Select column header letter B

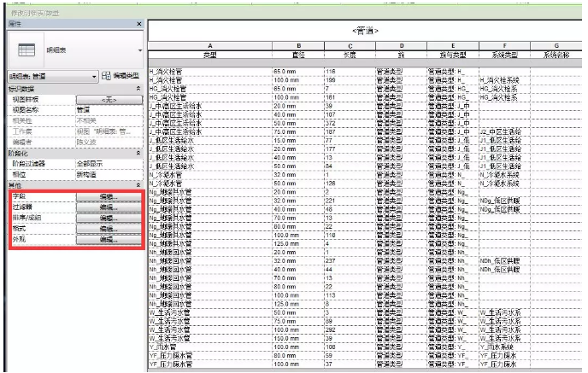point(298,46)
